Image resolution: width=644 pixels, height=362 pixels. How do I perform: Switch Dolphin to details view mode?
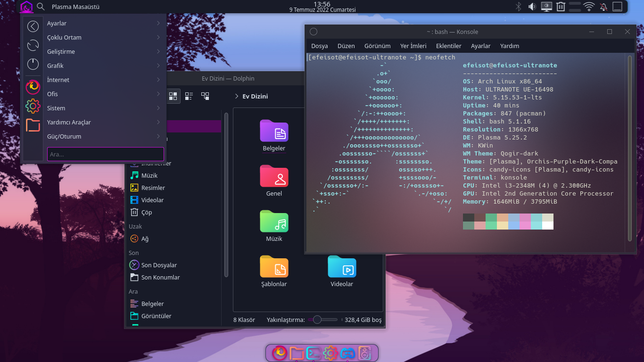pos(205,96)
